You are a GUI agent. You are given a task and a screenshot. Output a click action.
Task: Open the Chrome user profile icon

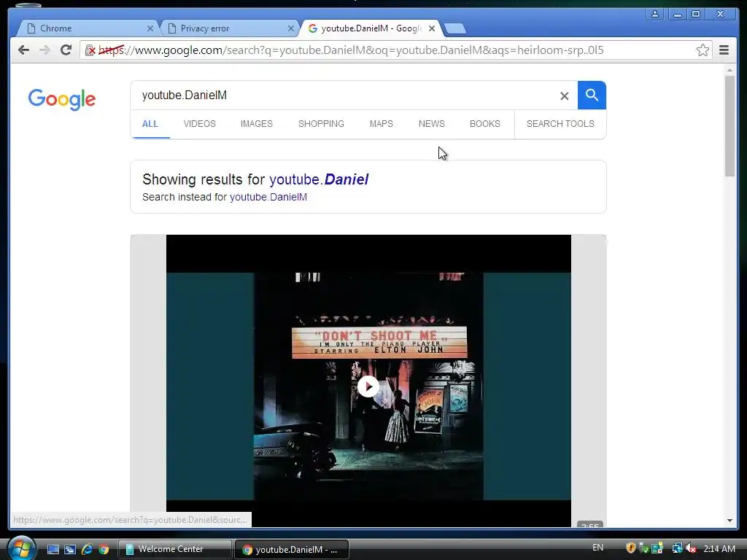pos(655,15)
